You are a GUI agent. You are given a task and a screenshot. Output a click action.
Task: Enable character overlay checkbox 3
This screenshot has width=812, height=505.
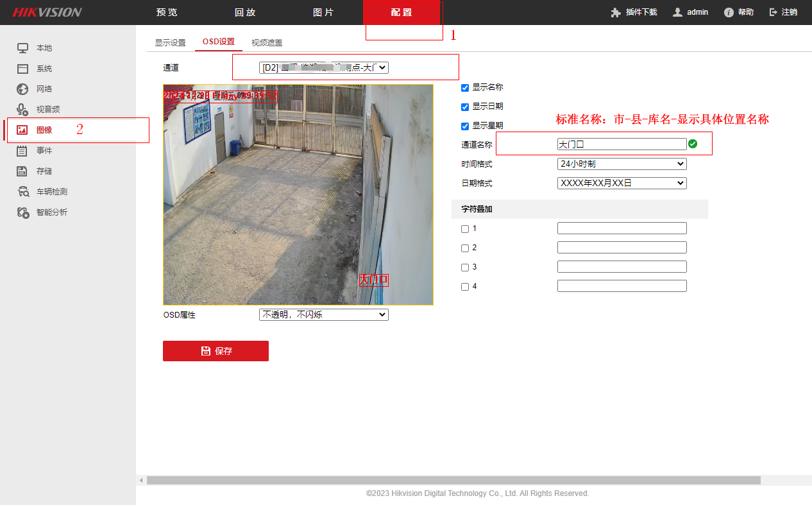coord(465,268)
